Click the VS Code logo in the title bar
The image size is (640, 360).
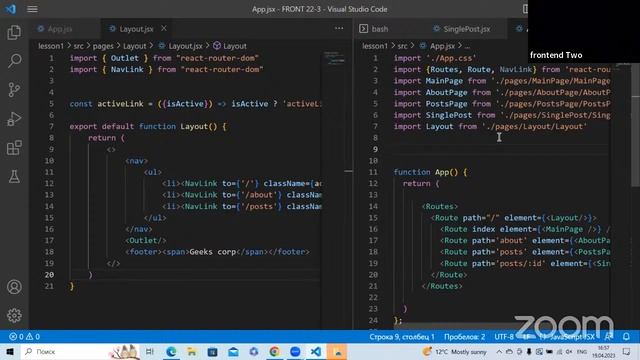pyautogui.click(x=11, y=9)
